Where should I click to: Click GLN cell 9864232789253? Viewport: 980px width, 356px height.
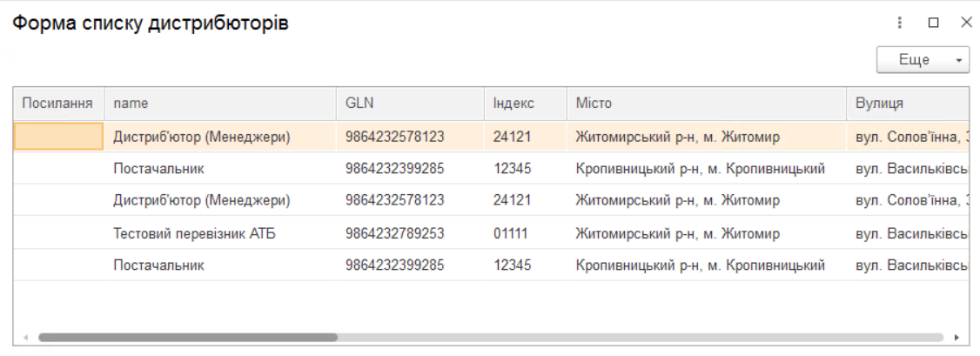point(394,233)
